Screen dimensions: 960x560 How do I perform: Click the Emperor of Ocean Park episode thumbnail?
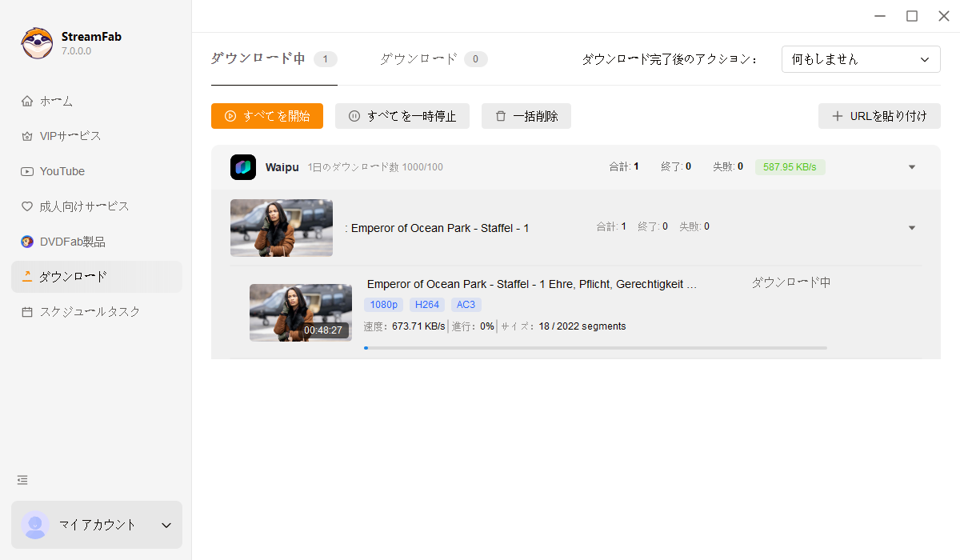tap(300, 312)
